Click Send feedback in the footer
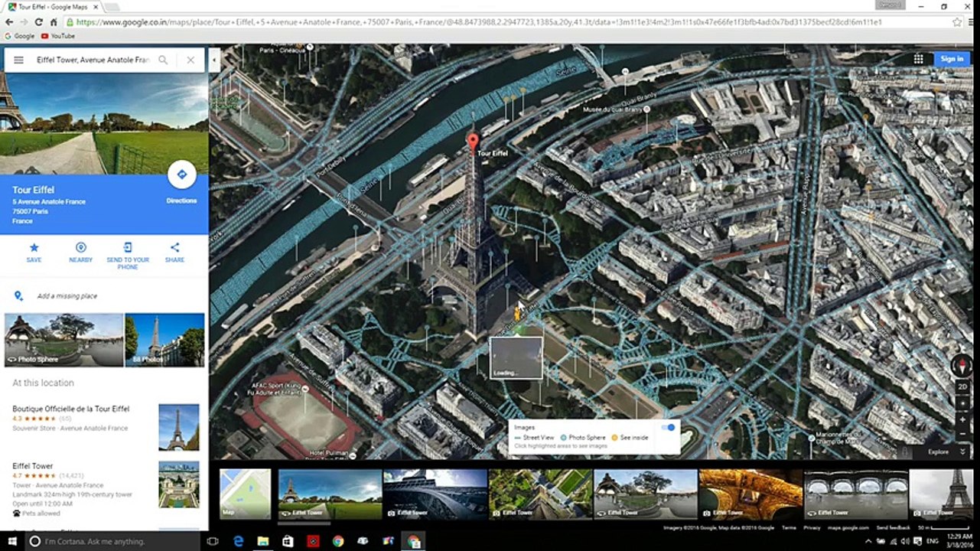Image resolution: width=980 pixels, height=551 pixels. click(894, 528)
